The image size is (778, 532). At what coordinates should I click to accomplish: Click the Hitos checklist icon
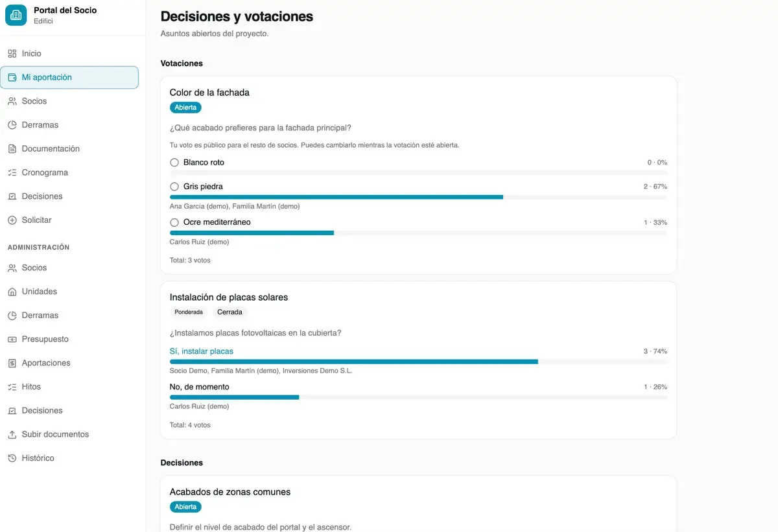(12, 387)
